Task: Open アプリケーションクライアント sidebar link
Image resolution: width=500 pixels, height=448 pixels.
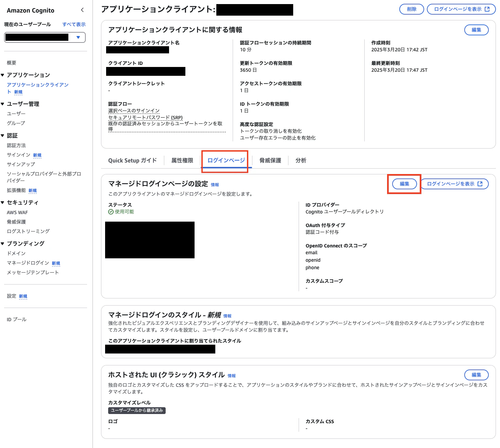Action: pyautogui.click(x=37, y=88)
